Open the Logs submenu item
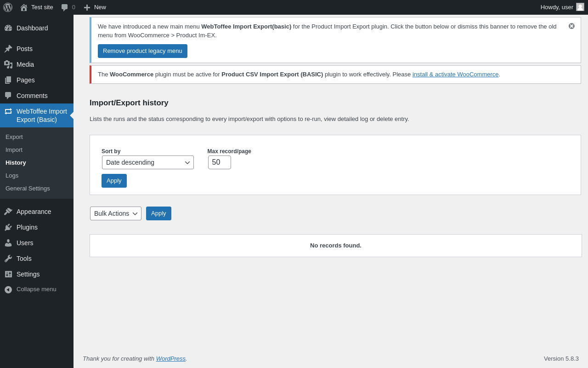 click(x=12, y=176)
